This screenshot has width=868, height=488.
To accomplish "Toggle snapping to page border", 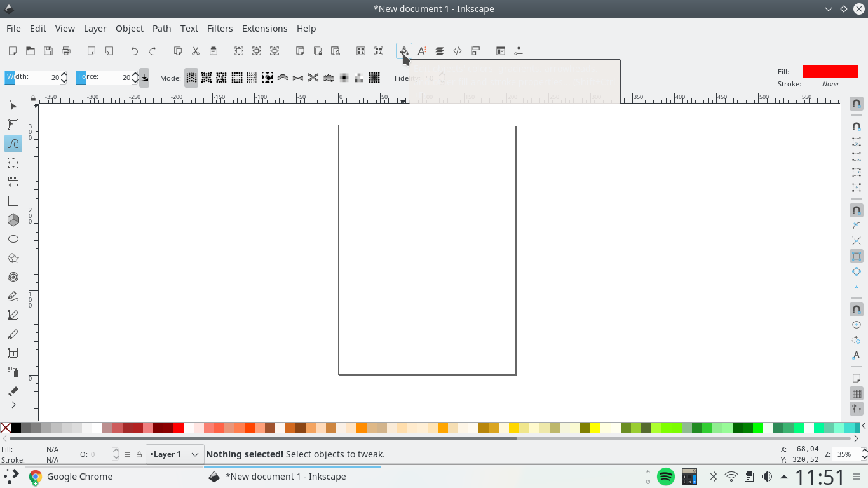I will [857, 378].
